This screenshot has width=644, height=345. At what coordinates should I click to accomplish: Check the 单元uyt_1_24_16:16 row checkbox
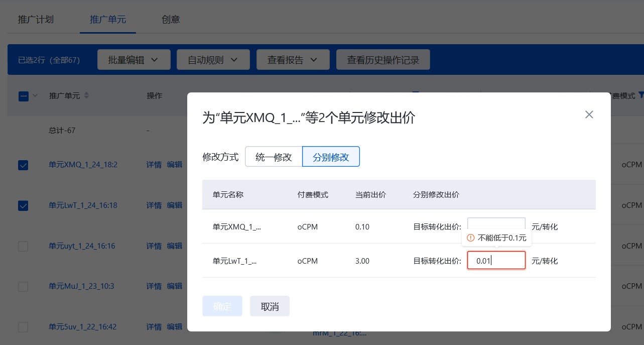click(x=23, y=246)
